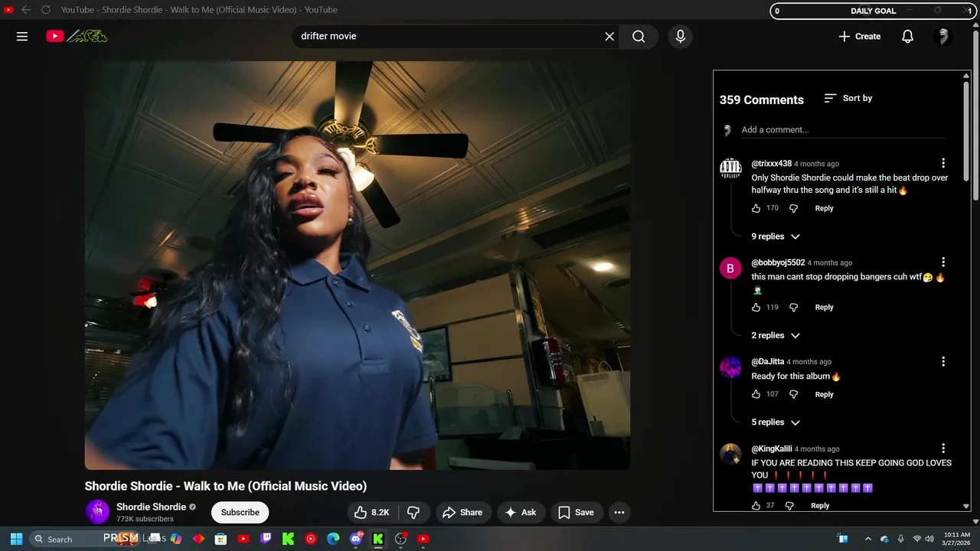Reply to the @KingKalili comment
The image size is (980, 551).
[820, 505]
